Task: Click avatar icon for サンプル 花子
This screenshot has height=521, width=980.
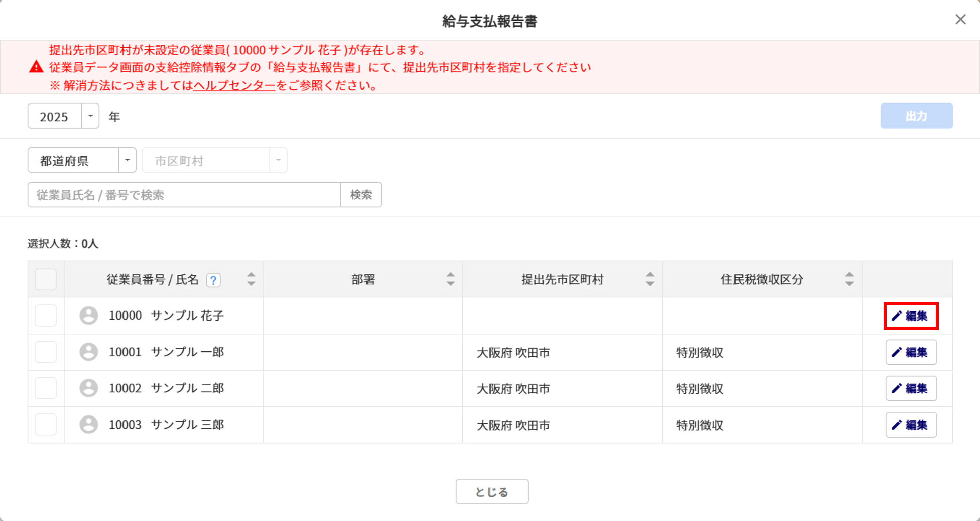Action: 89,316
